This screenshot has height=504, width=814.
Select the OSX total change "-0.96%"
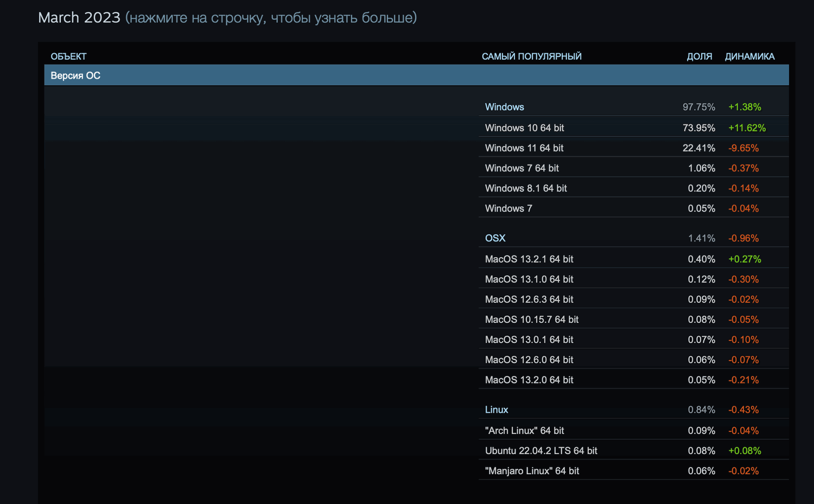[743, 238]
